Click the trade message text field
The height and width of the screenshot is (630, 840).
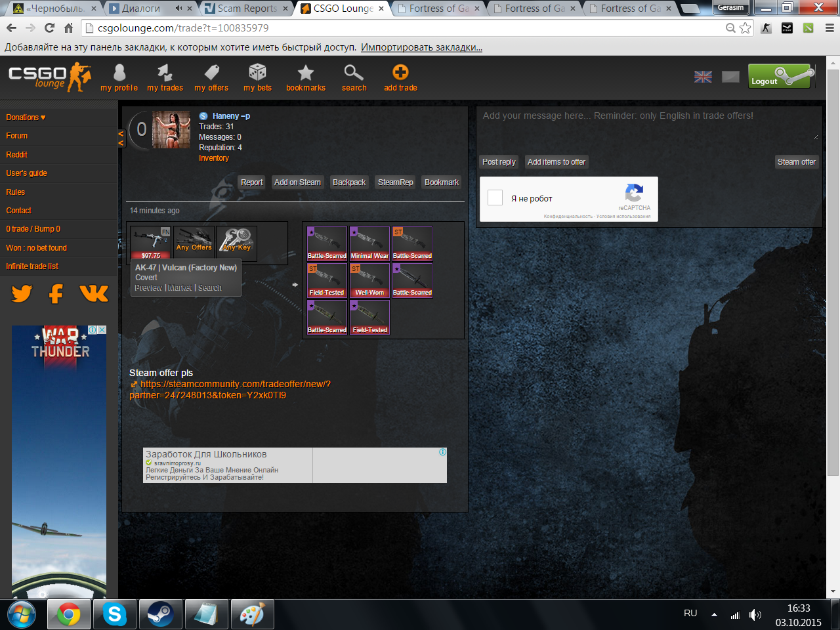650,123
